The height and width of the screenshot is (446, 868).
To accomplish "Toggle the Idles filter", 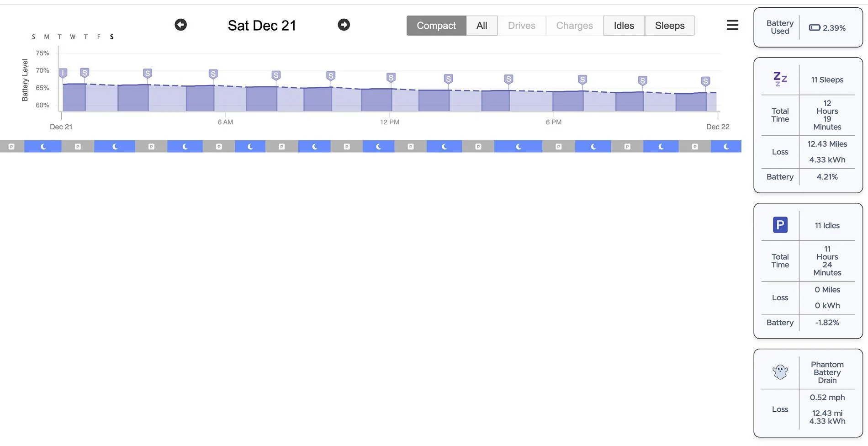I will [x=624, y=26].
